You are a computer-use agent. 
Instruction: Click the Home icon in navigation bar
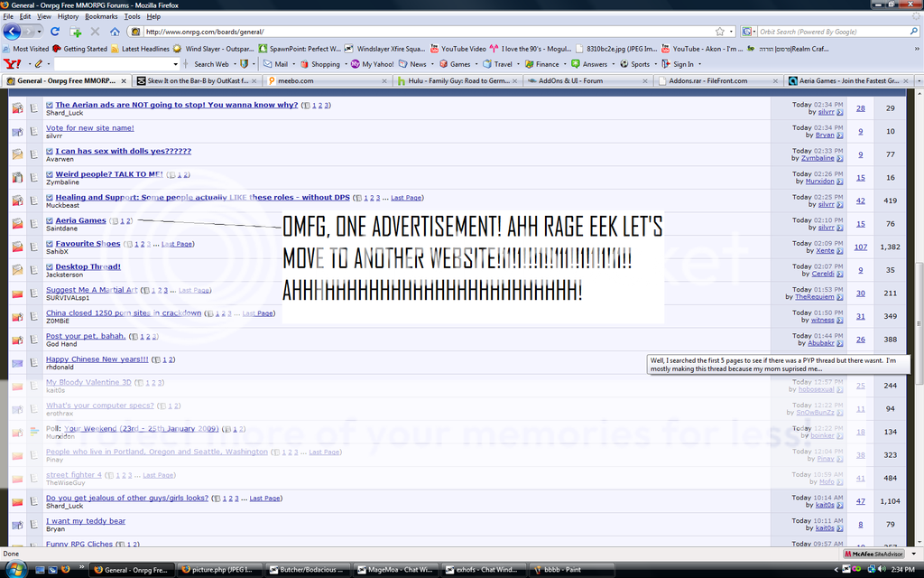(115, 32)
